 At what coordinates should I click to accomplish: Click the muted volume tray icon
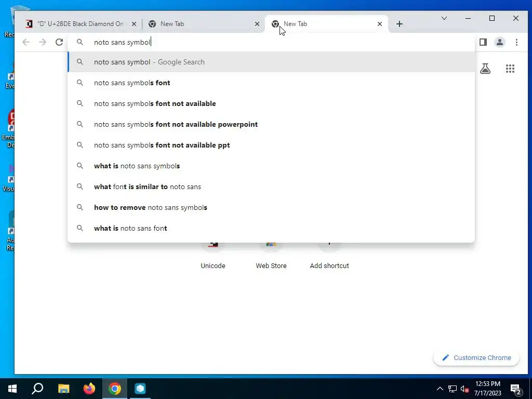point(464,389)
